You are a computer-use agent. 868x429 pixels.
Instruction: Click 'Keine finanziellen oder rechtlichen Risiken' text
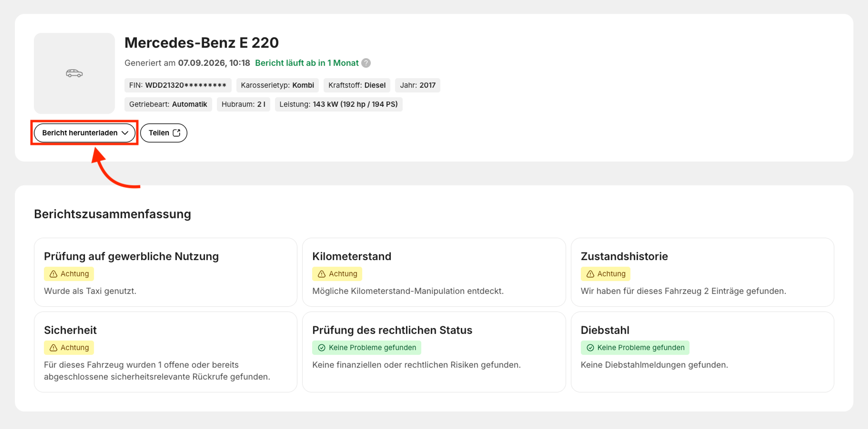pos(416,365)
